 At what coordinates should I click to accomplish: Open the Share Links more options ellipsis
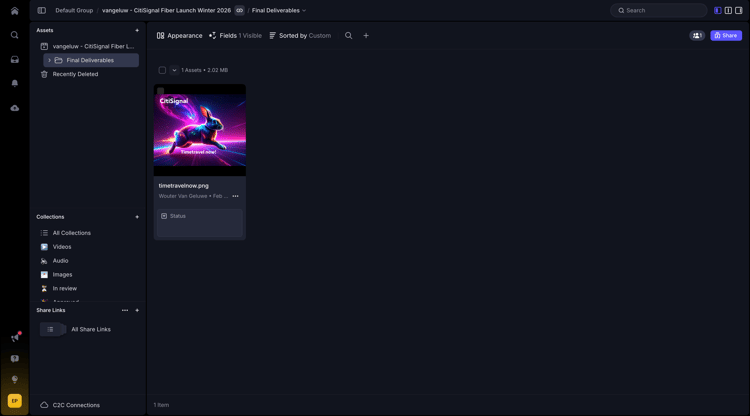point(125,310)
